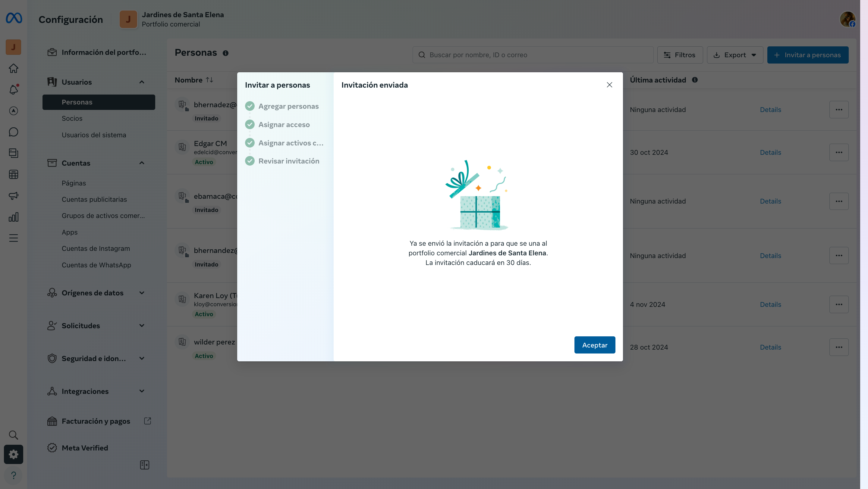Open the Filtros button
868x489 pixels.
pos(680,55)
